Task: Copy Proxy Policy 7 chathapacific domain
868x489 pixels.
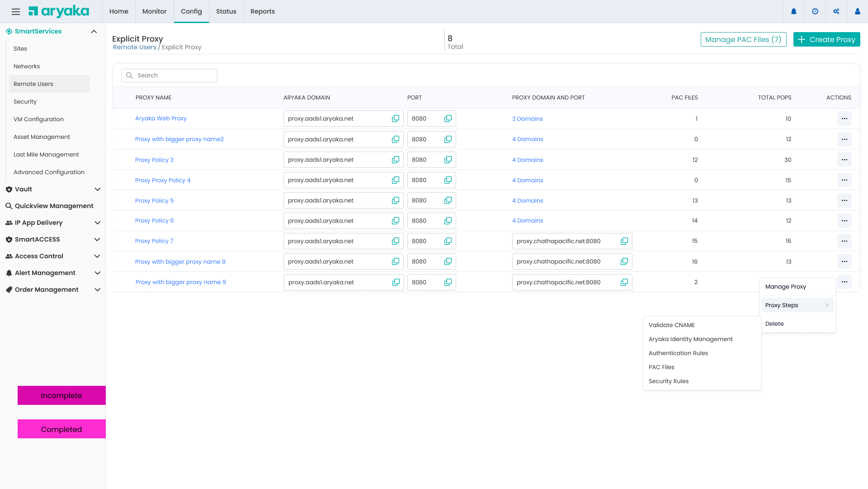Action: tap(624, 241)
